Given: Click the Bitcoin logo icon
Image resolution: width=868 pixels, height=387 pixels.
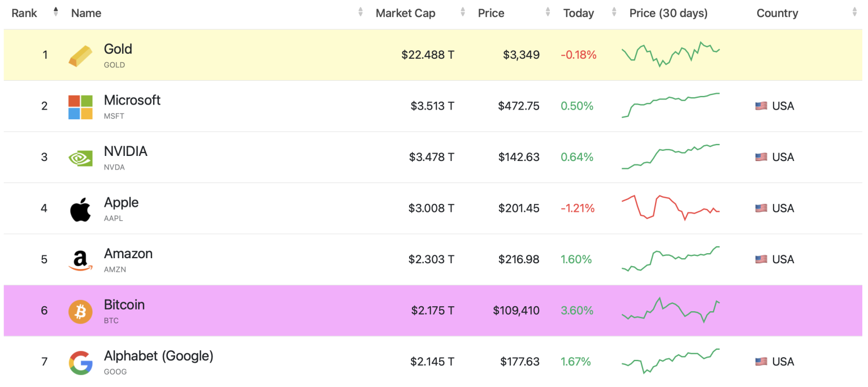Looking at the screenshot, I should point(80,311).
